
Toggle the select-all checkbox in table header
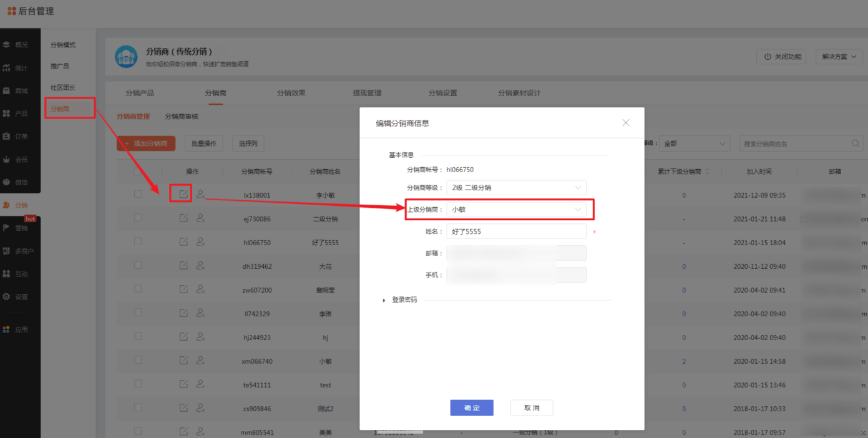pyautogui.click(x=138, y=171)
